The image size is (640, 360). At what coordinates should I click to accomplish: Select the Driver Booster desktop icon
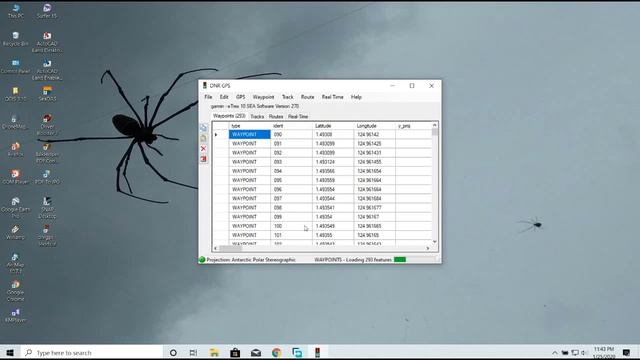point(47,125)
